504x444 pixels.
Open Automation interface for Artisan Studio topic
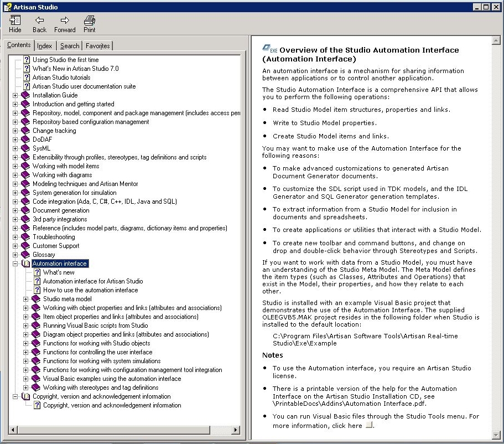[x=93, y=281]
